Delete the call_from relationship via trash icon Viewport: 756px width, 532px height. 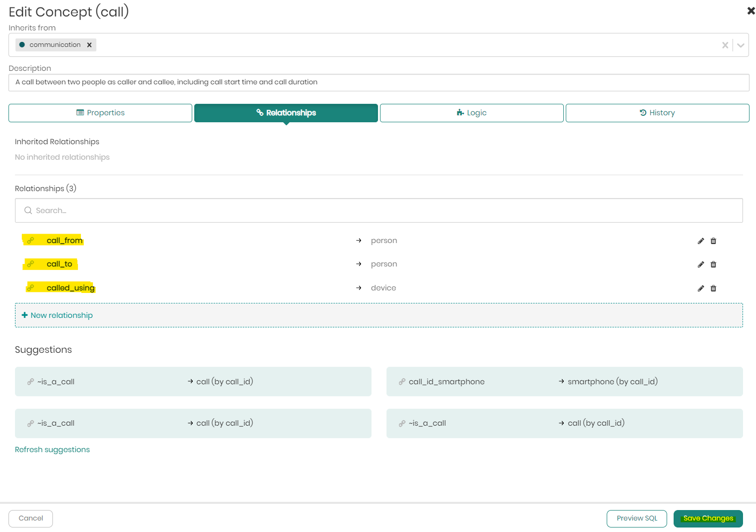pos(713,241)
